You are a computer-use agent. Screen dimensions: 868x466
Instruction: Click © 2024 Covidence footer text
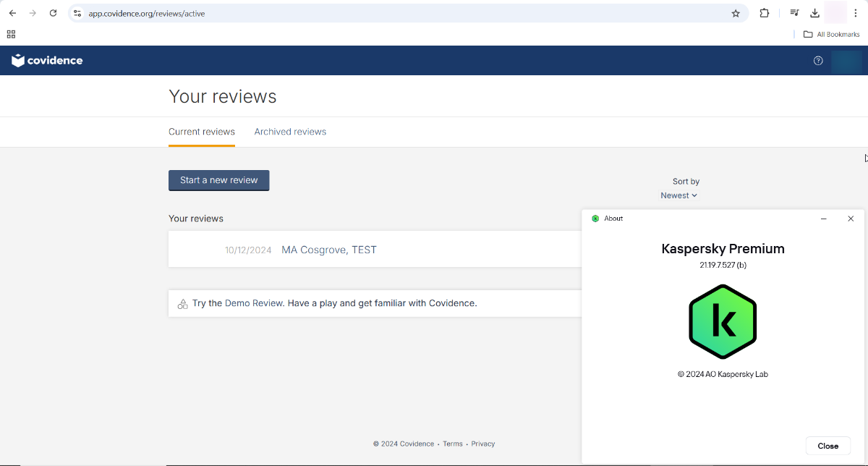point(404,444)
